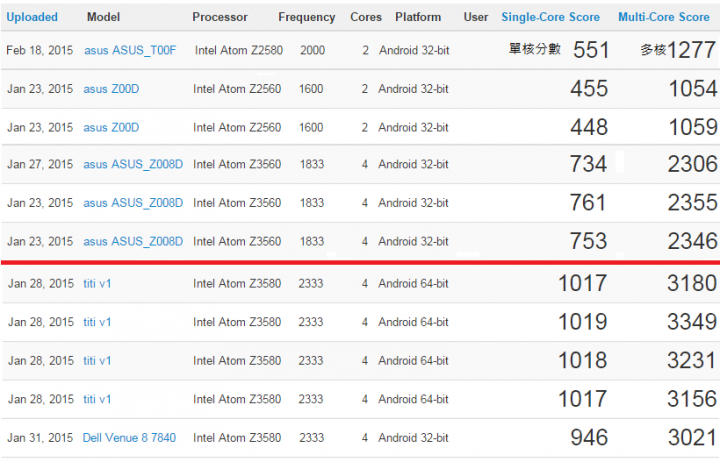
Task: Click the User column header
Action: pyautogui.click(x=475, y=17)
